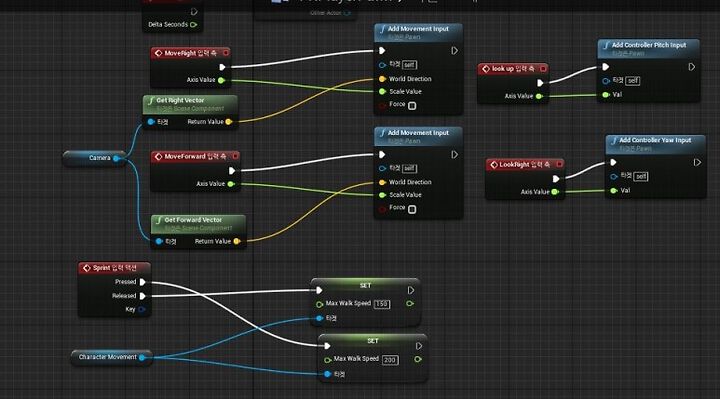Click exec output pin of SET 200 node
This screenshot has height=399, width=720.
[x=418, y=346]
